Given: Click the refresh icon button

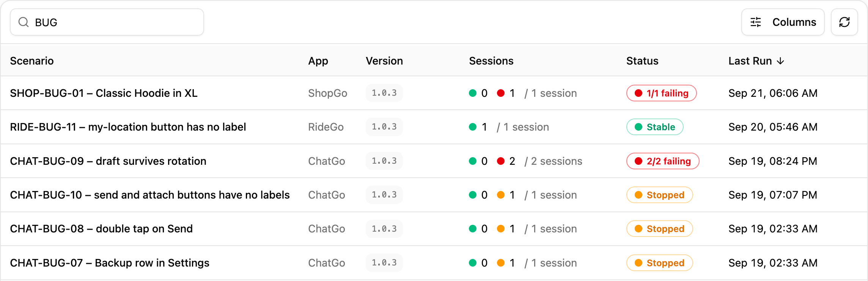Looking at the screenshot, I should tap(844, 22).
